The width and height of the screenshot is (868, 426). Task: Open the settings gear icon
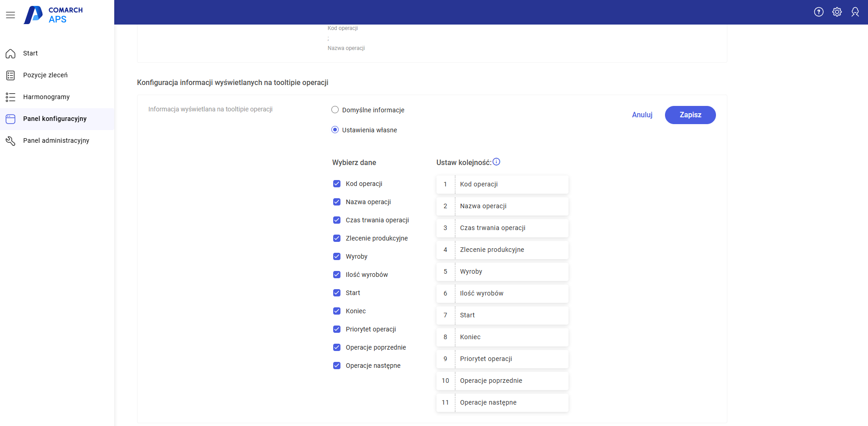(837, 12)
